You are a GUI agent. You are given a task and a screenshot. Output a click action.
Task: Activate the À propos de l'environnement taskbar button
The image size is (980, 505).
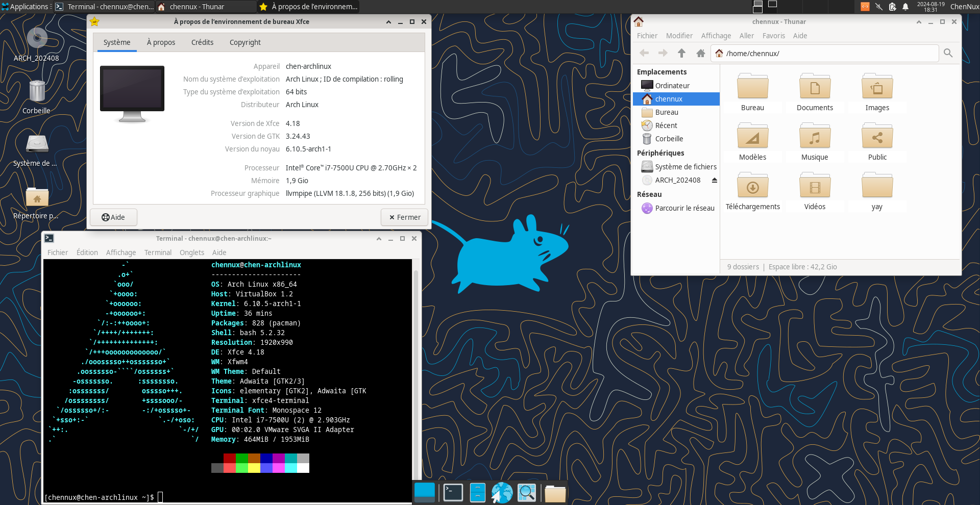point(308,7)
